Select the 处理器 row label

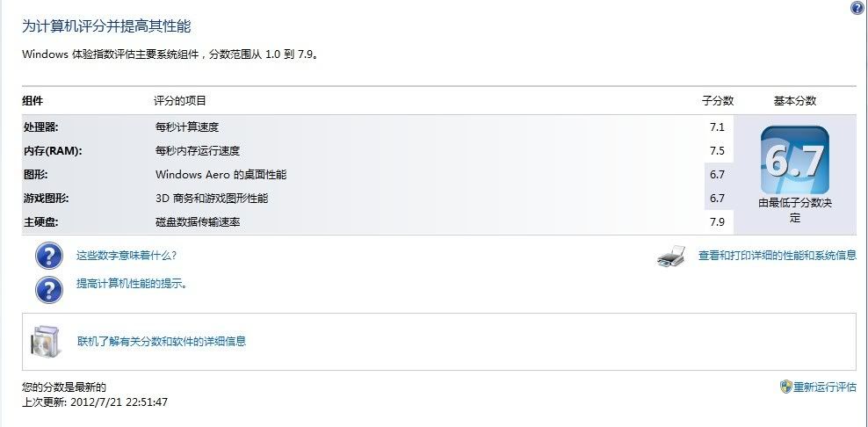click(41, 127)
